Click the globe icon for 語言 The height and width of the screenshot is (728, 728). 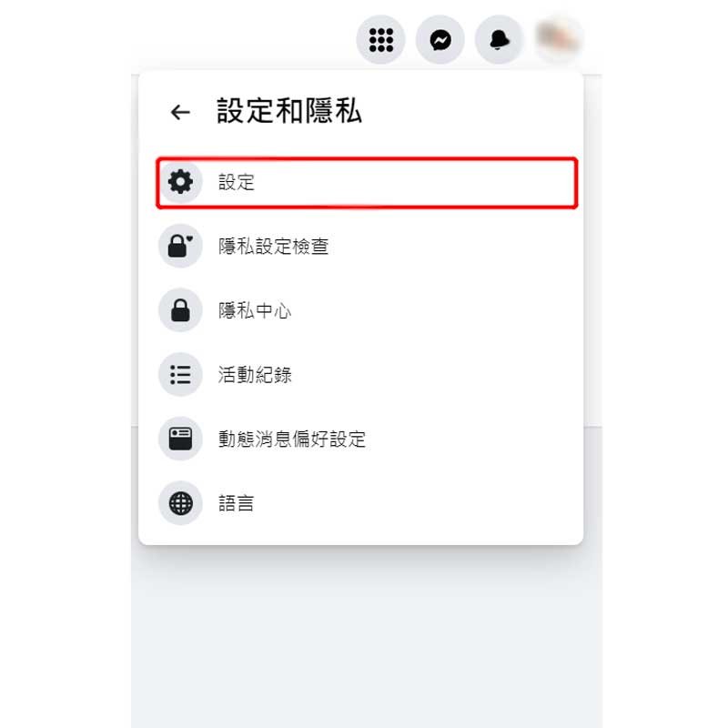pos(180,503)
